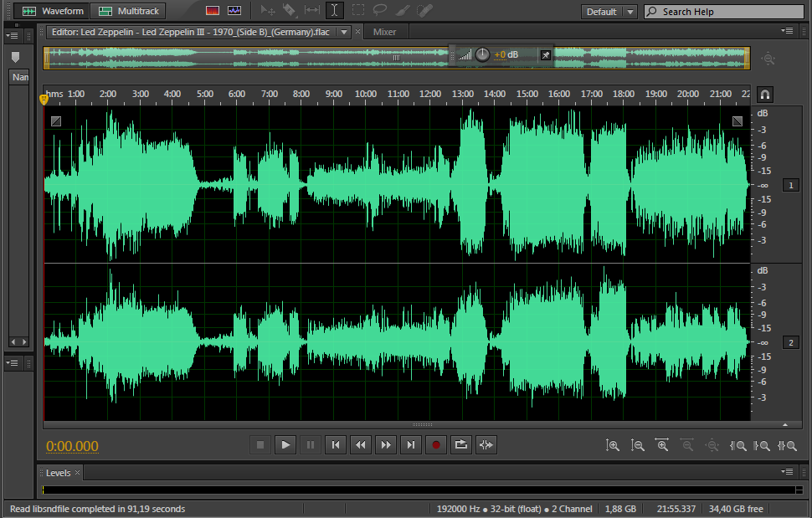The height and width of the screenshot is (518, 812).
Task: Click the overview navigator center grip
Action: pos(396,58)
